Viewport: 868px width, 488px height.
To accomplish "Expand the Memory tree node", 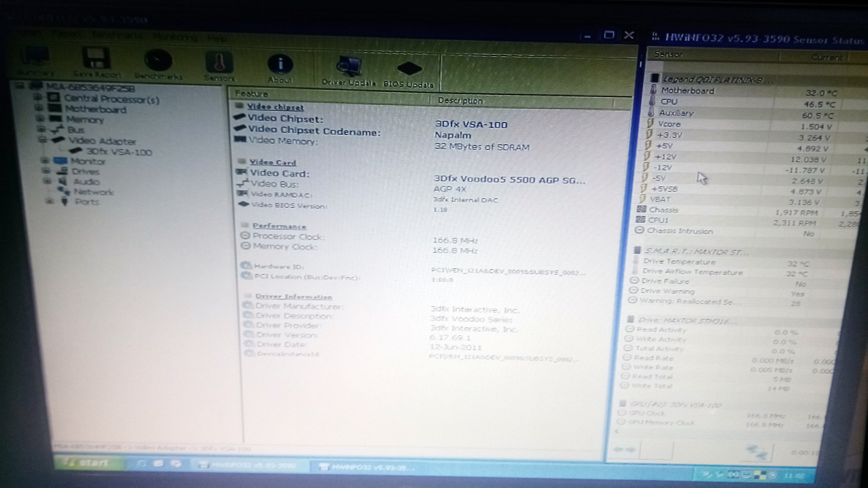I will pyautogui.click(x=40, y=119).
